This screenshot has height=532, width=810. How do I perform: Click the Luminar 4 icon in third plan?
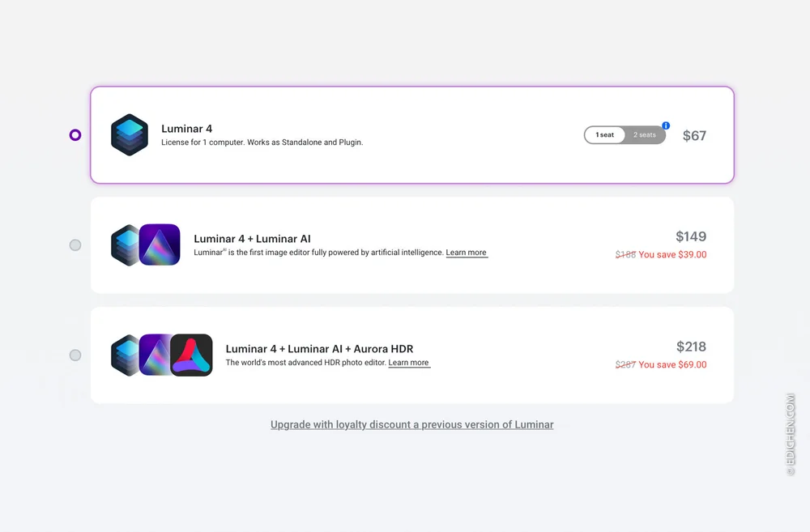(x=125, y=355)
